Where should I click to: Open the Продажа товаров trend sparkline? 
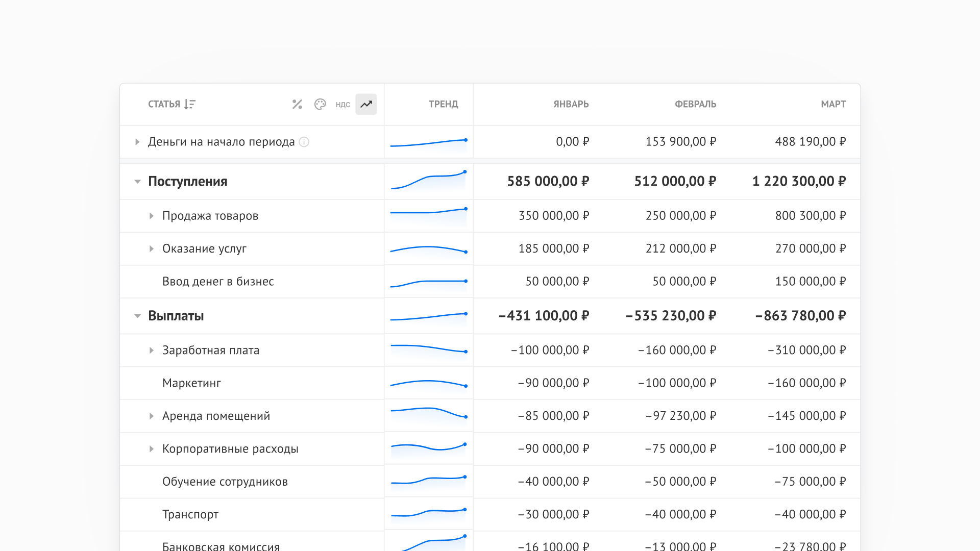coord(429,215)
